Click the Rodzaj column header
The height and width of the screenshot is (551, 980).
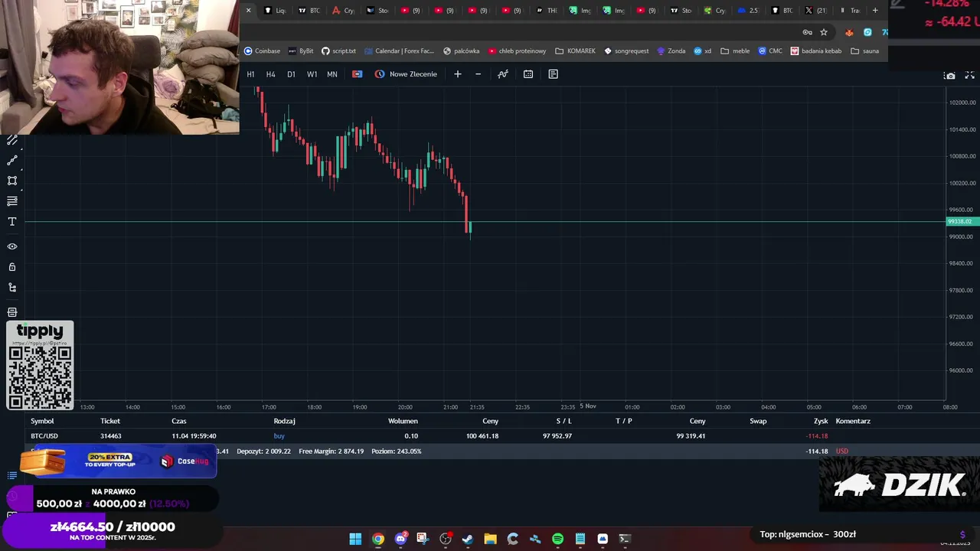pyautogui.click(x=284, y=421)
